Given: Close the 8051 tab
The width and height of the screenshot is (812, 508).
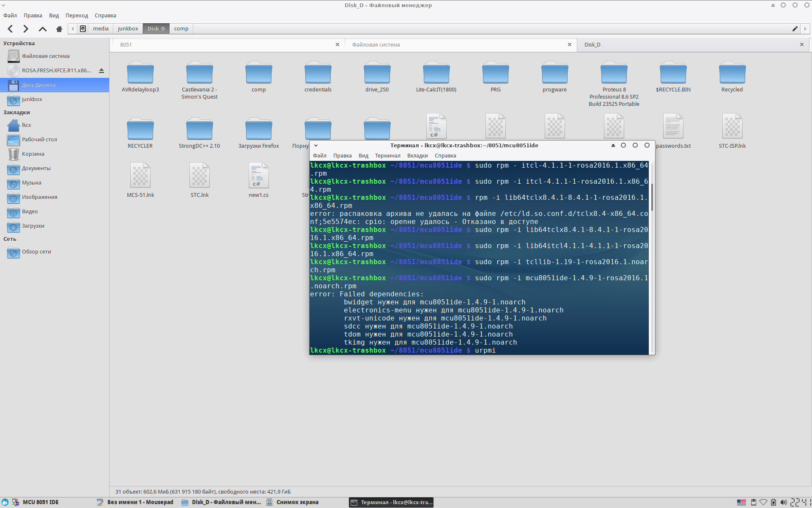Looking at the screenshot, I should 337,44.
